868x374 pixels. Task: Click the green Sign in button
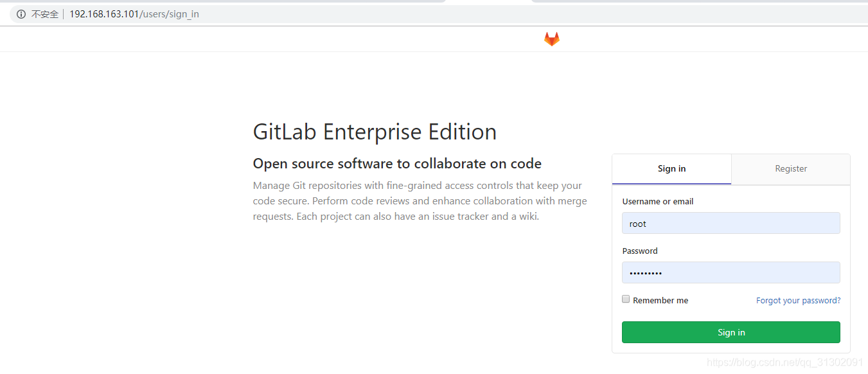point(731,332)
